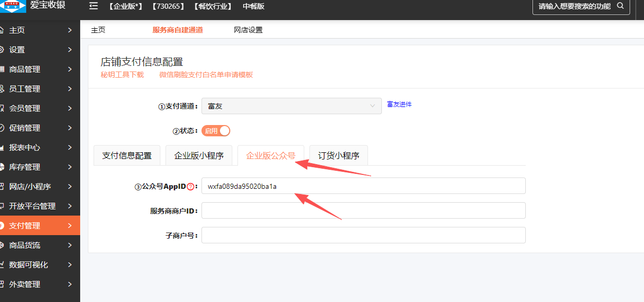
Task: Click the 服务商商户ID input field
Action: pos(363,210)
